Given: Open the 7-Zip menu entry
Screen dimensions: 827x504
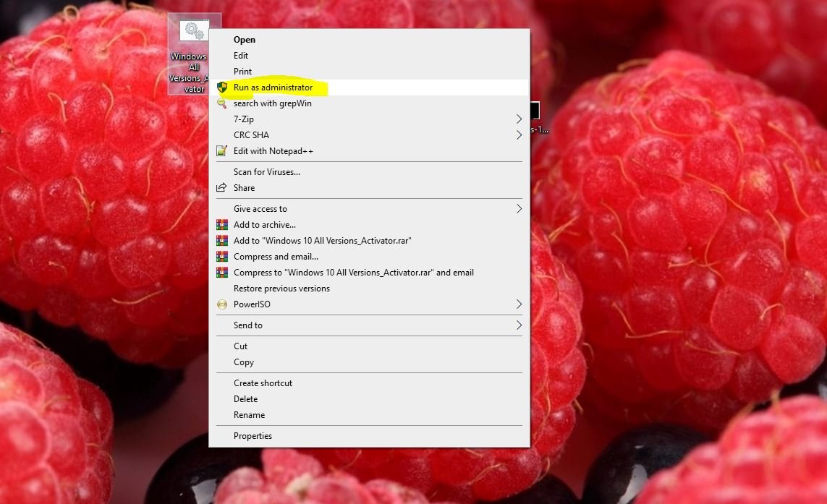Looking at the screenshot, I should point(369,119).
